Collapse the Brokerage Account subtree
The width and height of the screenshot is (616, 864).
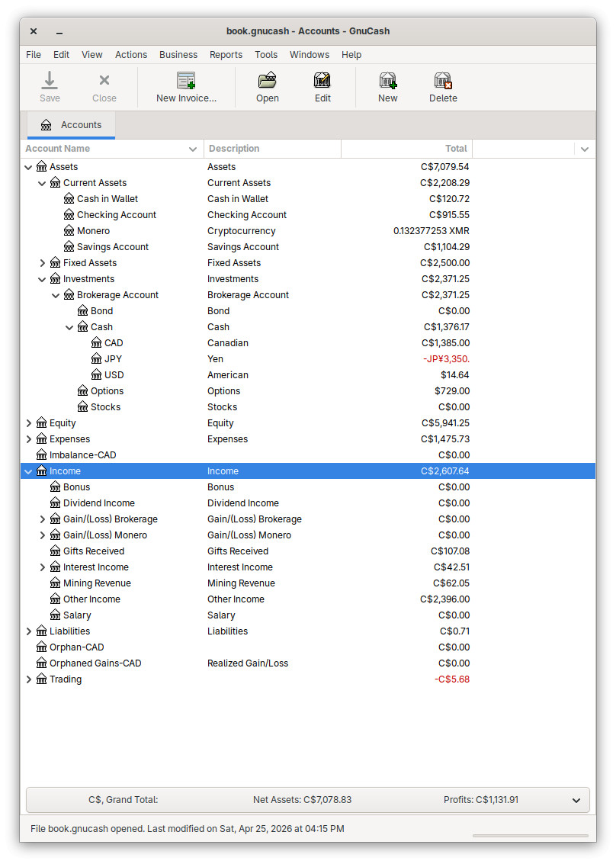[x=56, y=295]
